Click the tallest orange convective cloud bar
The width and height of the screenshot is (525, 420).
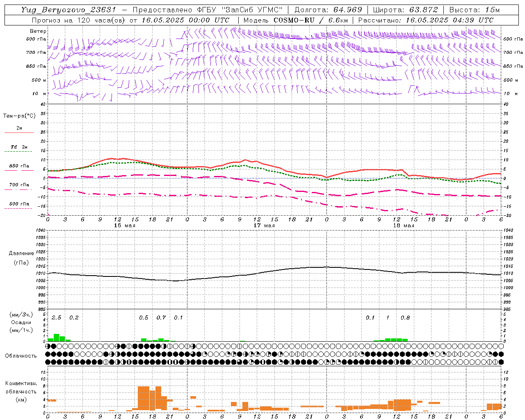point(144,398)
